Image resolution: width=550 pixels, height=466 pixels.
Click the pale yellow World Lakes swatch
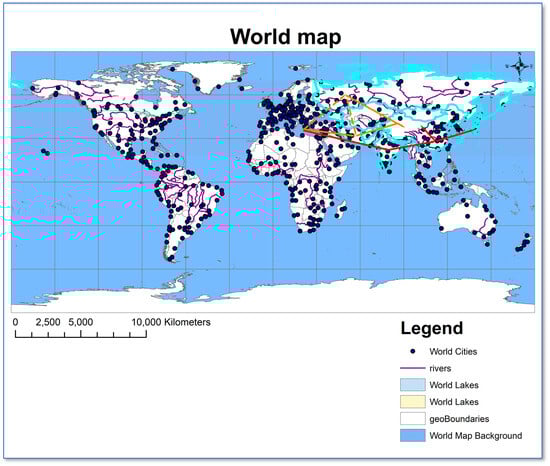point(413,402)
